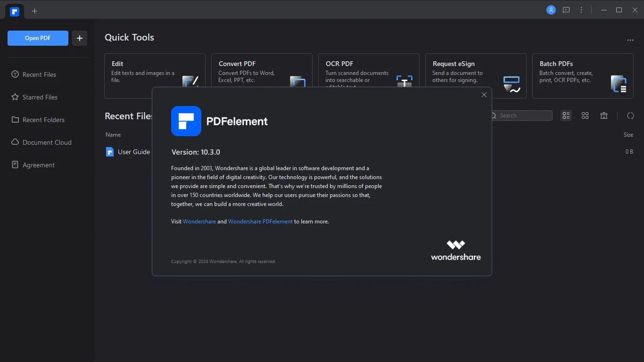Click the Search field in Recent Files

(x=521, y=115)
